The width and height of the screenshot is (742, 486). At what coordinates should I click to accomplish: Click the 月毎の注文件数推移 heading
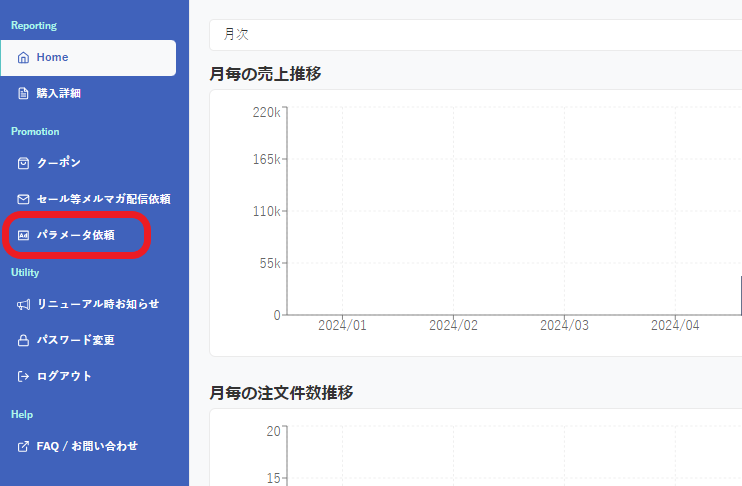click(x=282, y=393)
